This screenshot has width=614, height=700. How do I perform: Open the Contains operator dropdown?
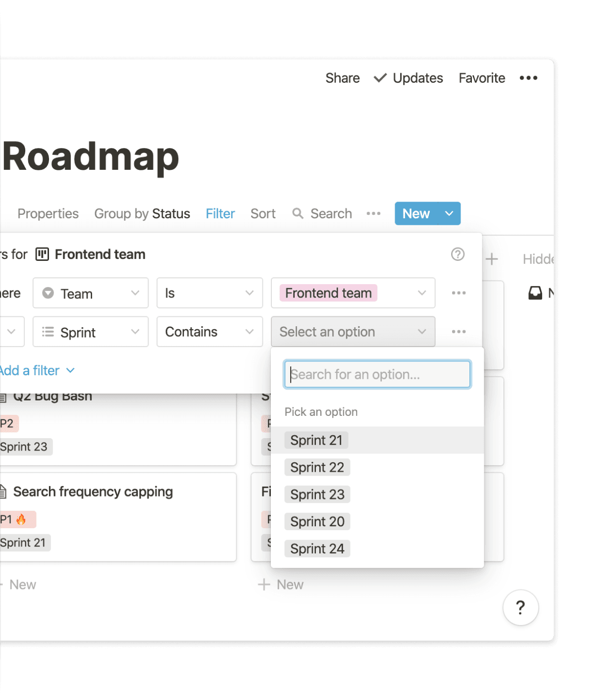click(209, 332)
